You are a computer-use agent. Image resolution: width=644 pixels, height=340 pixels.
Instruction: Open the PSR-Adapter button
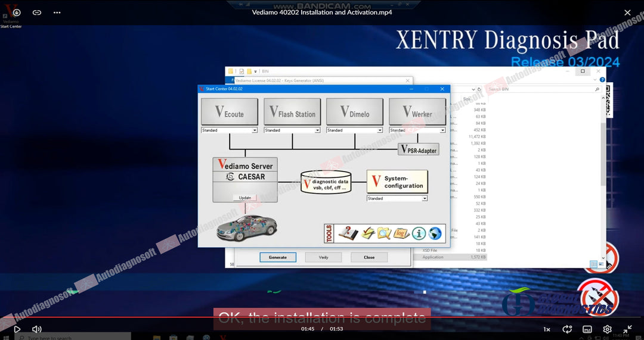[x=418, y=149]
